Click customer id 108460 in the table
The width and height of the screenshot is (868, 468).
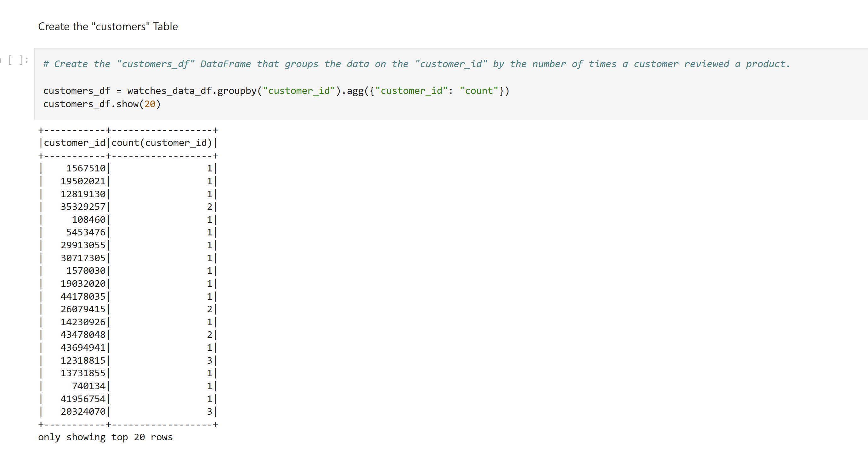(88, 219)
